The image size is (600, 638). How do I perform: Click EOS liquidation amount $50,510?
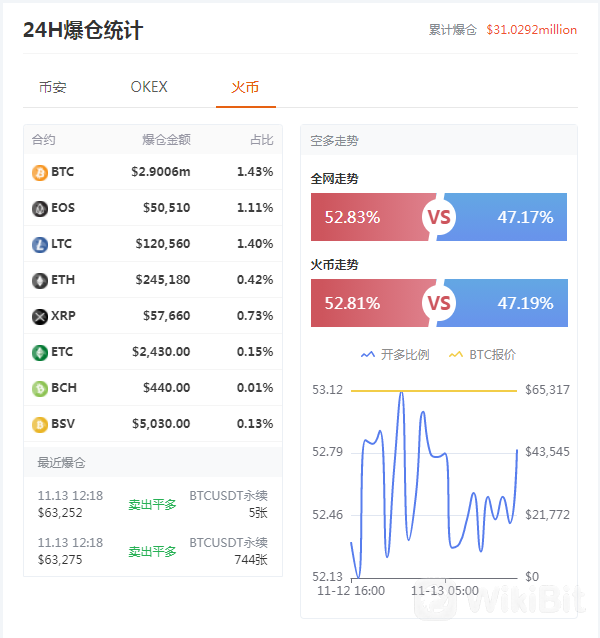166,208
